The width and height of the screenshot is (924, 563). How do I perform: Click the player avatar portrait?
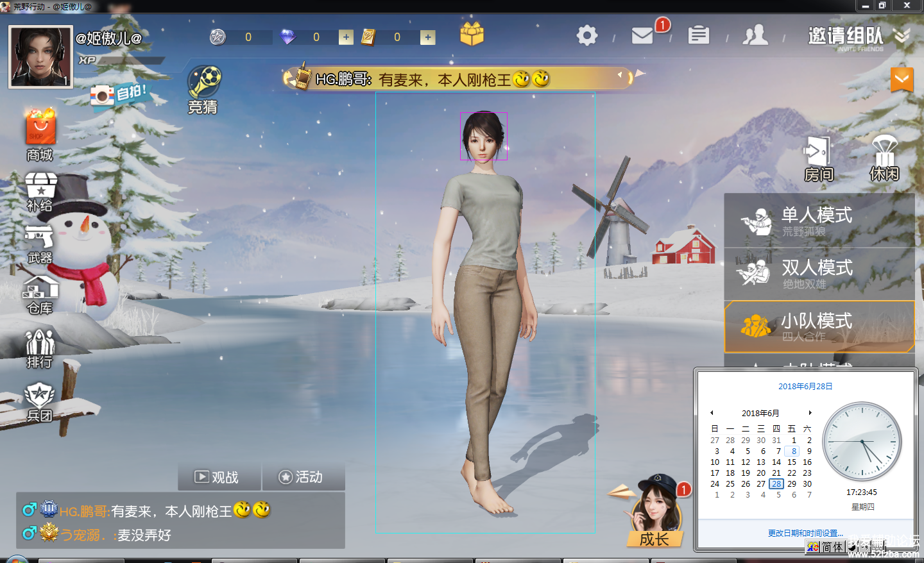pyautogui.click(x=40, y=57)
